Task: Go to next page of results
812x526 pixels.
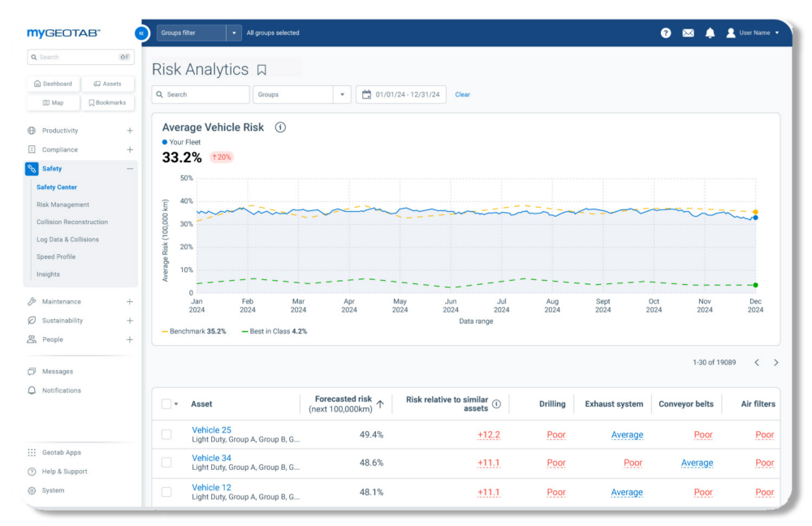Action: click(x=775, y=363)
